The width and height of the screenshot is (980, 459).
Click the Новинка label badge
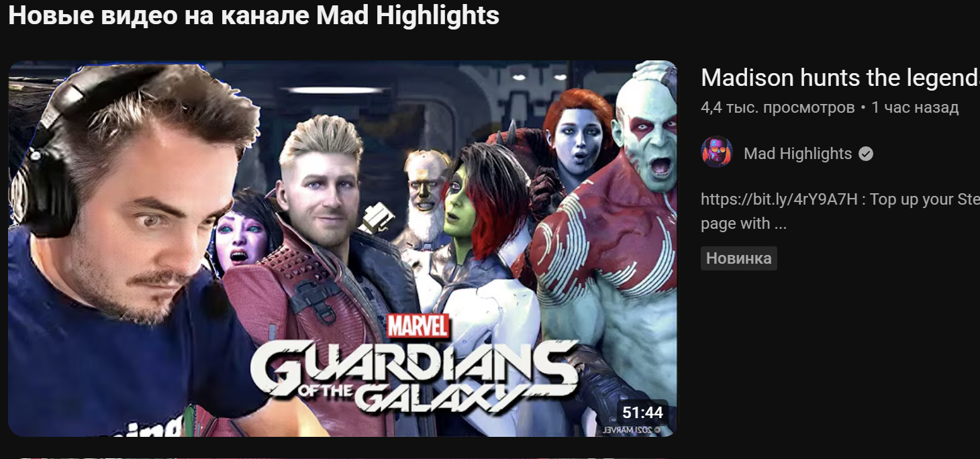[738, 258]
